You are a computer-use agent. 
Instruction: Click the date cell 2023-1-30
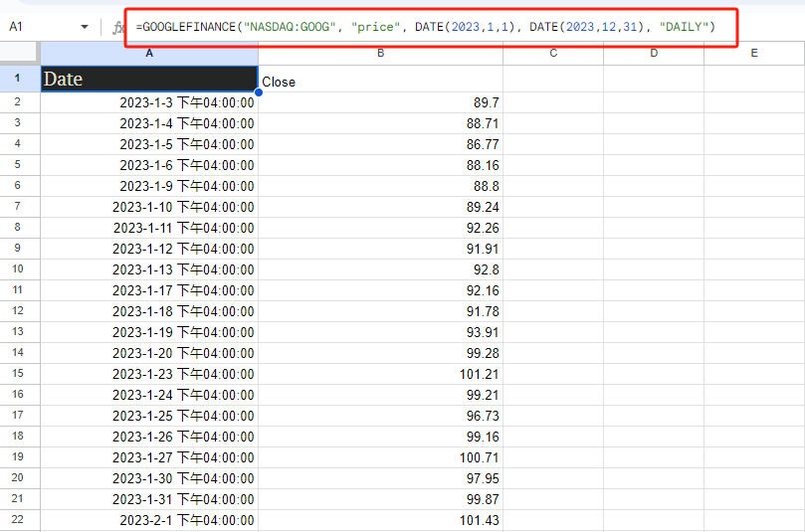click(149, 478)
